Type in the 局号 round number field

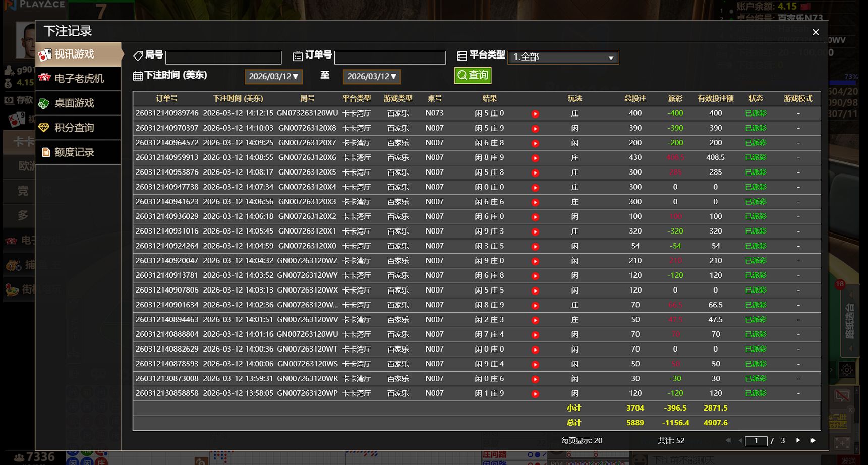223,57
